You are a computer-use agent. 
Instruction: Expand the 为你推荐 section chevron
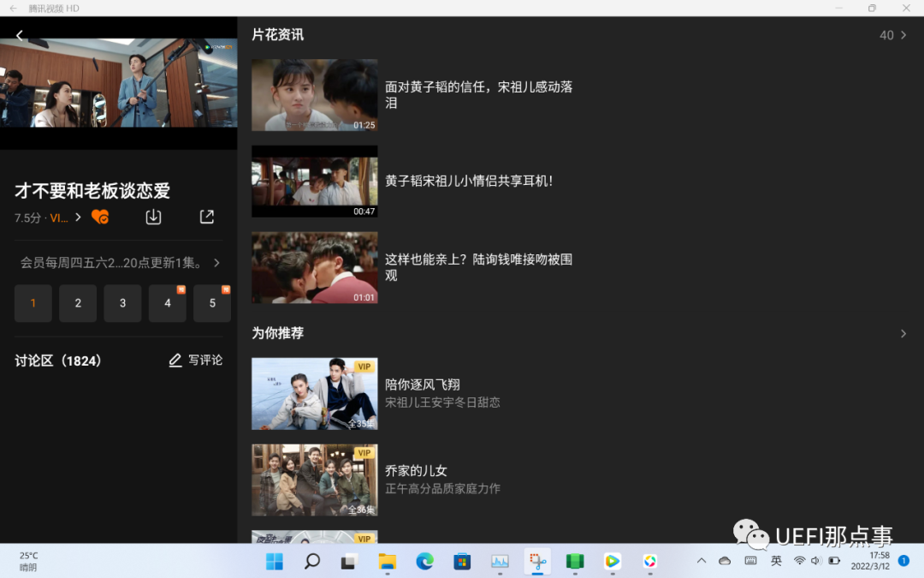[x=903, y=333]
